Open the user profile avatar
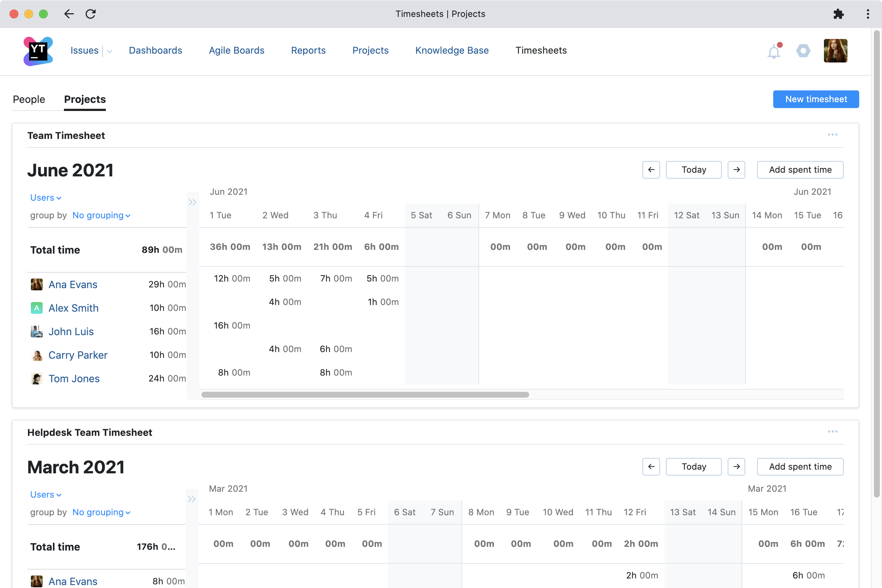Viewport: 882px width, 588px height. (835, 51)
